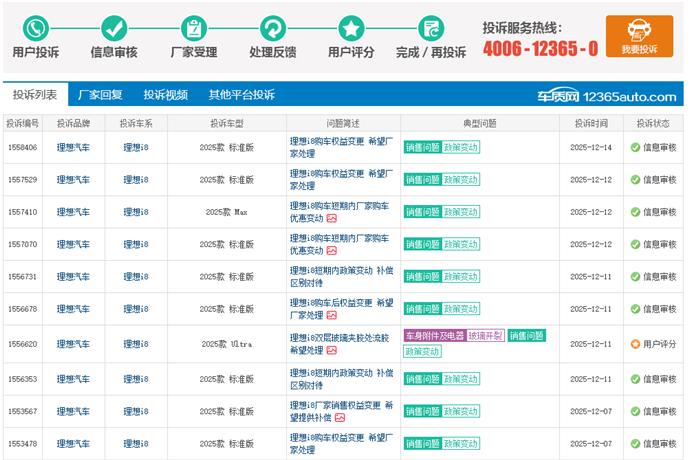This screenshot has width=700, height=460.
Task: Click the 信息审核 checkmark step icon
Action: pos(115,26)
